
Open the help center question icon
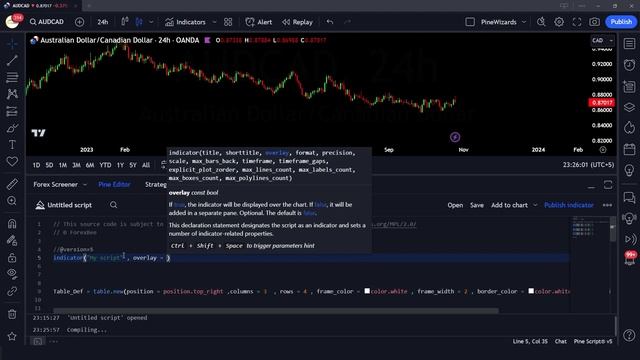tap(629, 335)
